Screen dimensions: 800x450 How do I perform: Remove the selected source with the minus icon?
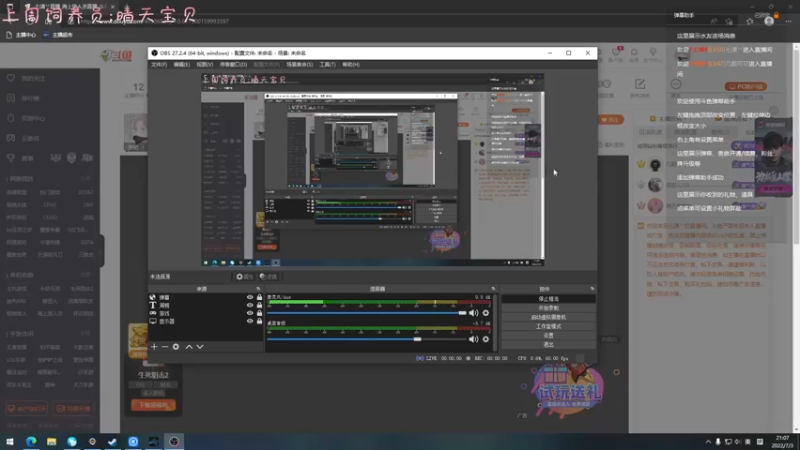[x=165, y=346]
